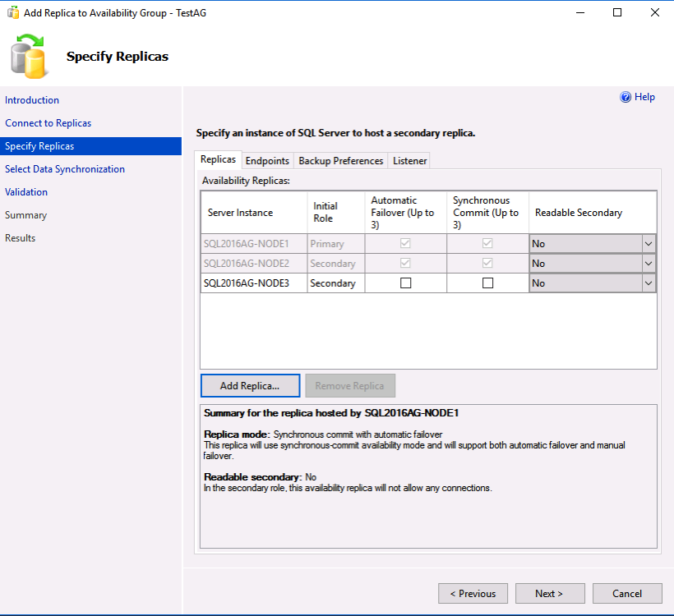The height and width of the screenshot is (616, 674).
Task: Click the title bar application icon
Action: [x=12, y=12]
